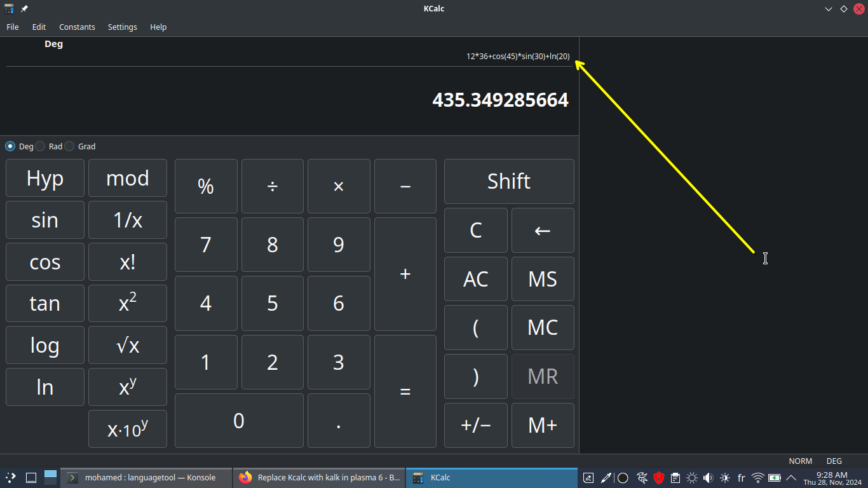Click the cos function button
868x488 pixels.
click(45, 262)
